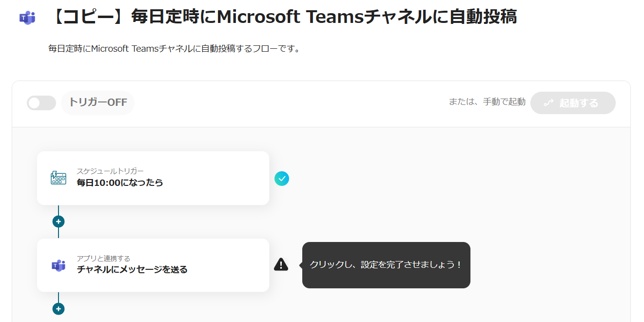Open the 毎日10:00になったら trigger card
The height and width of the screenshot is (322, 644).
153,178
